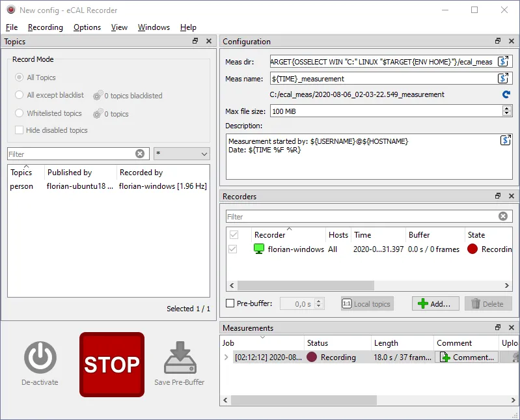
Task: Float the Configuration panel using undock icon
Action: (498, 42)
